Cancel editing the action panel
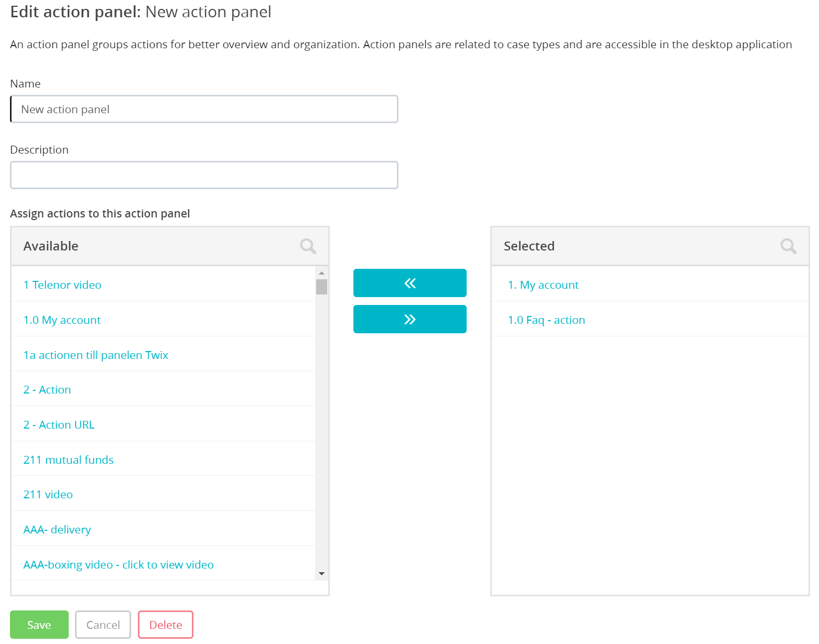 (103, 625)
